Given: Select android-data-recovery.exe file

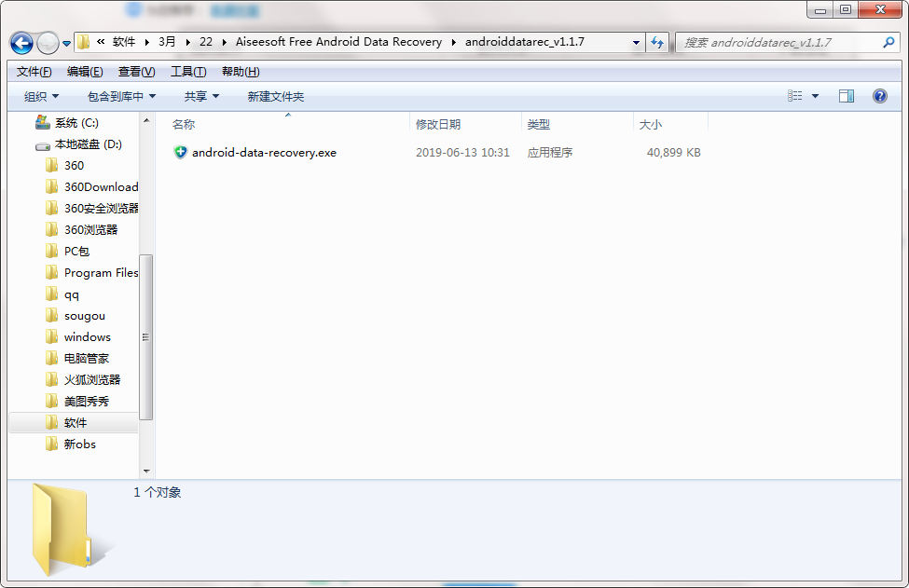Looking at the screenshot, I should tap(264, 153).
